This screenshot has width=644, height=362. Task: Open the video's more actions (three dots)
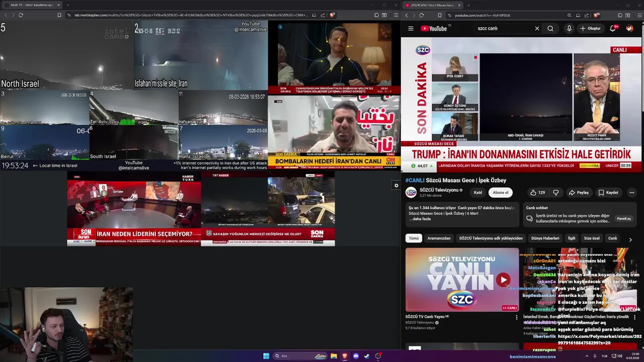631,193
